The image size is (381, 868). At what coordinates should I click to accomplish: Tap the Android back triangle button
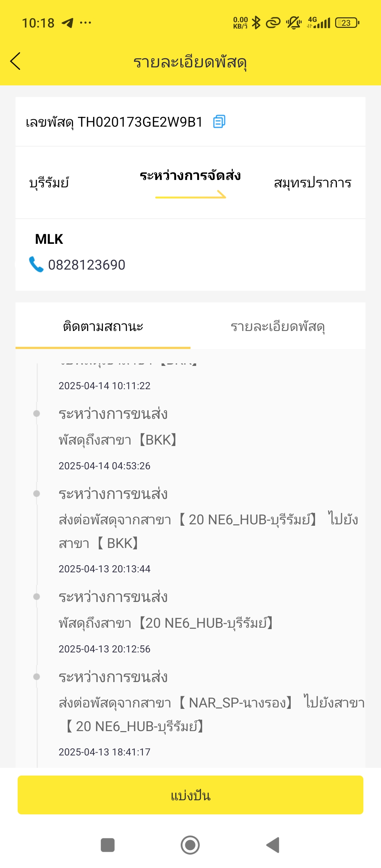tap(273, 845)
